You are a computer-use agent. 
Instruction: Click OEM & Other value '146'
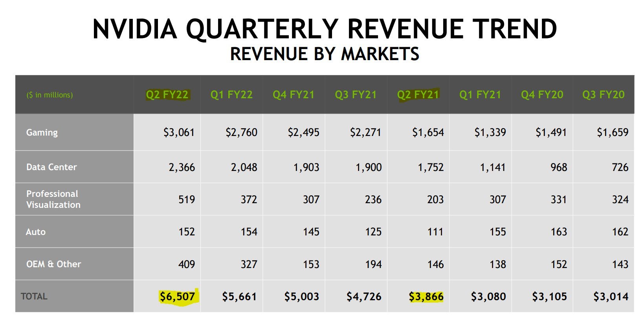435,264
